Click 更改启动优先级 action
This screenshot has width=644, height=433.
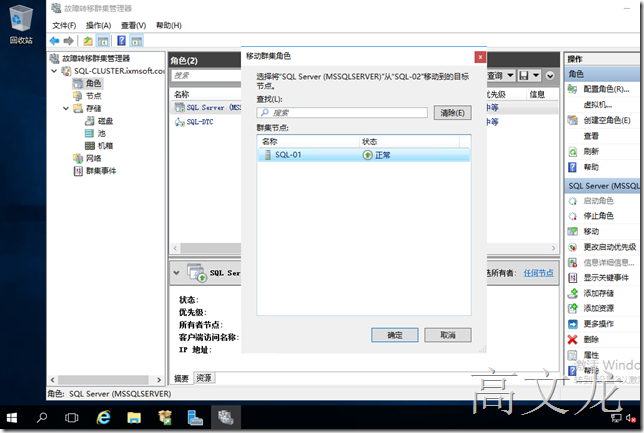pos(610,247)
